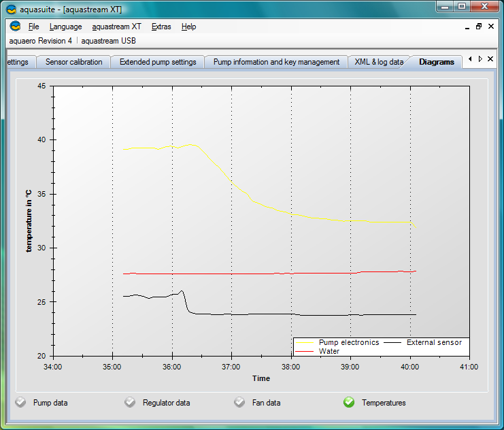Enable the Regulator data diagram
Image resolution: width=504 pixels, height=430 pixels.
click(130, 402)
